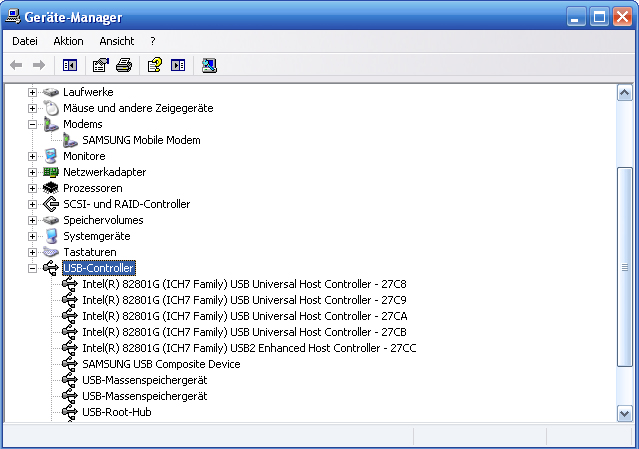Viewport: 639px width, 449px height.
Task: Collapse the USB-Controller node
Action: (32, 269)
